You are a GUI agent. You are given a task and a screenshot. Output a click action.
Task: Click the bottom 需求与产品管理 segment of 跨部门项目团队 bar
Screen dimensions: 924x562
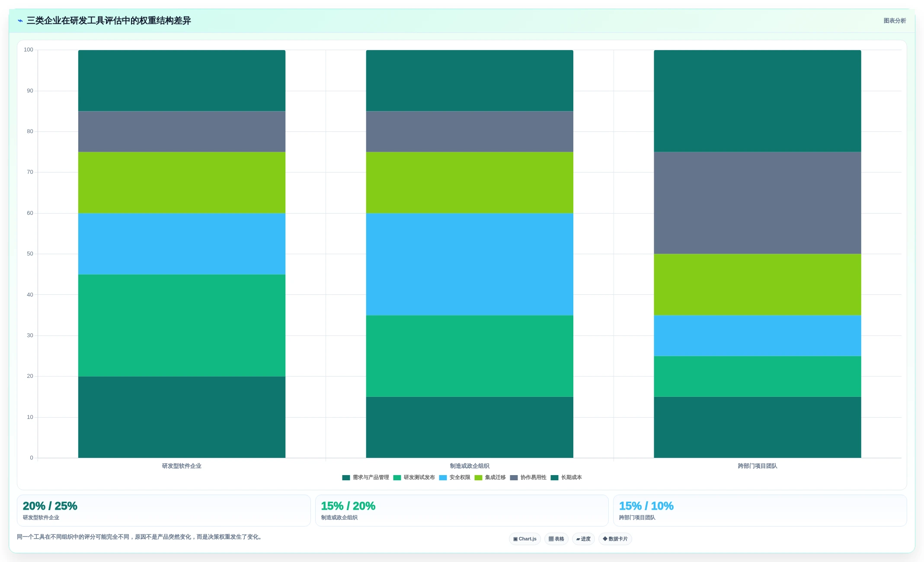click(758, 427)
